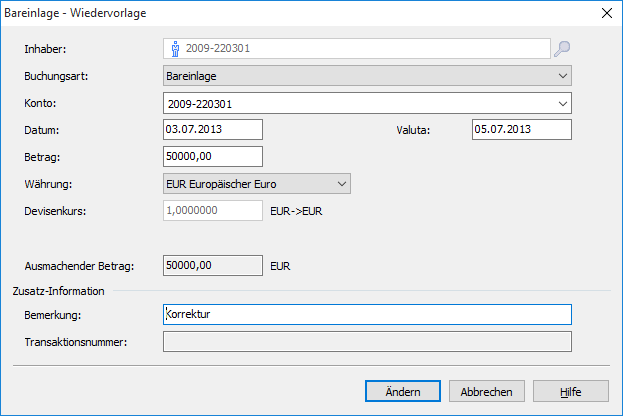Select the Betrag amount field
623x416 pixels.
pos(212,157)
